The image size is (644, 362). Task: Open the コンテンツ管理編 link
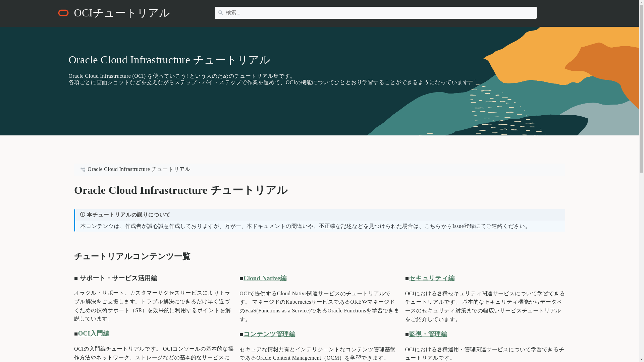[x=269, y=334]
